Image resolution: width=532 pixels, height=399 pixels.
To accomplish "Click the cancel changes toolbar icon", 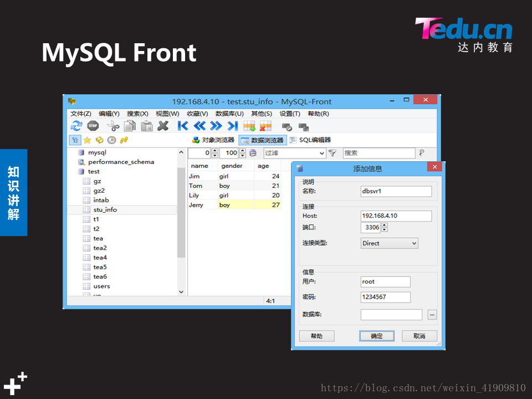I will 304,127.
